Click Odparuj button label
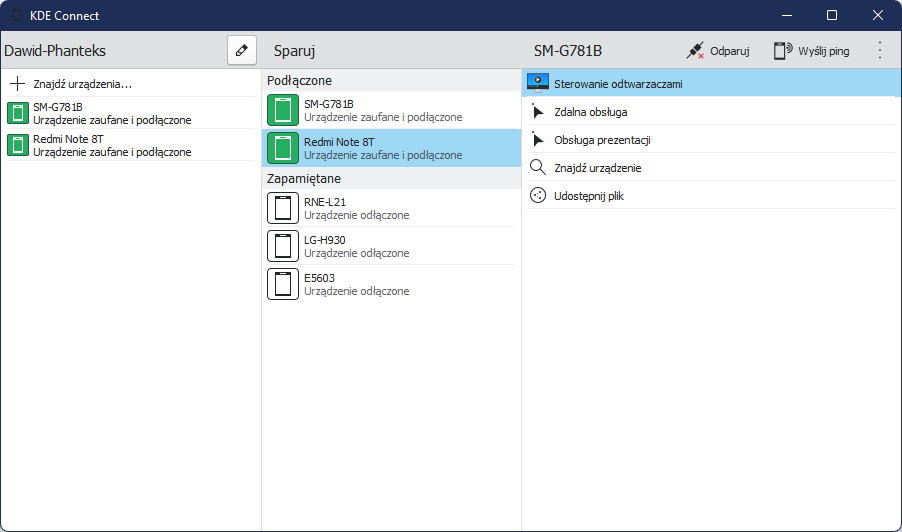Image resolution: width=902 pixels, height=532 pixels. [x=729, y=51]
